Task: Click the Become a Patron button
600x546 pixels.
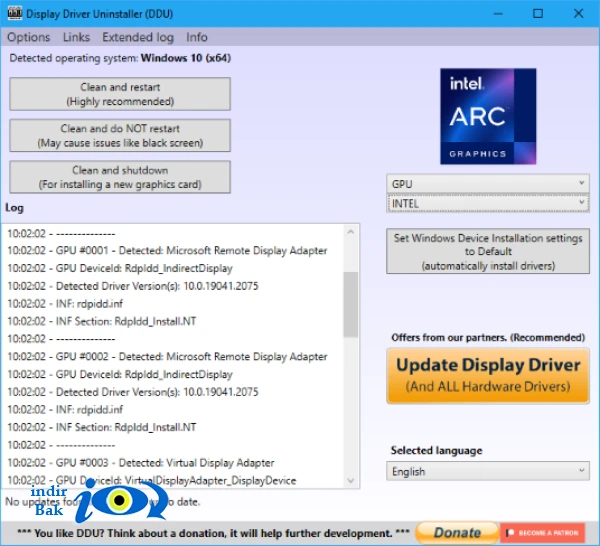Action: (x=542, y=533)
